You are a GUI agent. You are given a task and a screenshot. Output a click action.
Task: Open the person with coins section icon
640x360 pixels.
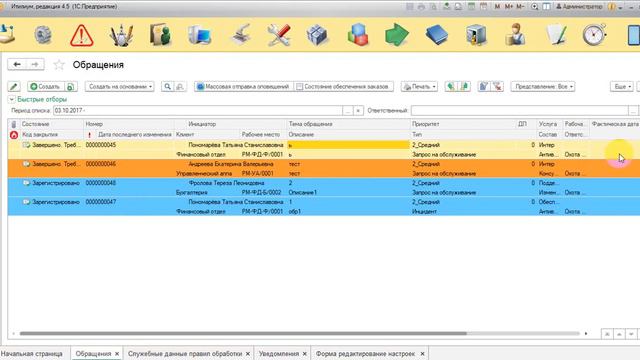click(515, 35)
